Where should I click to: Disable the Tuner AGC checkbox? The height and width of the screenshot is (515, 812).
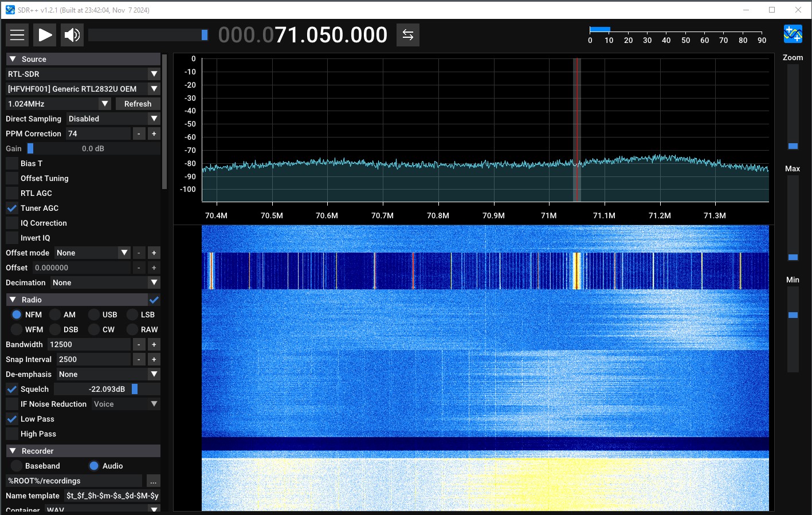[12, 208]
